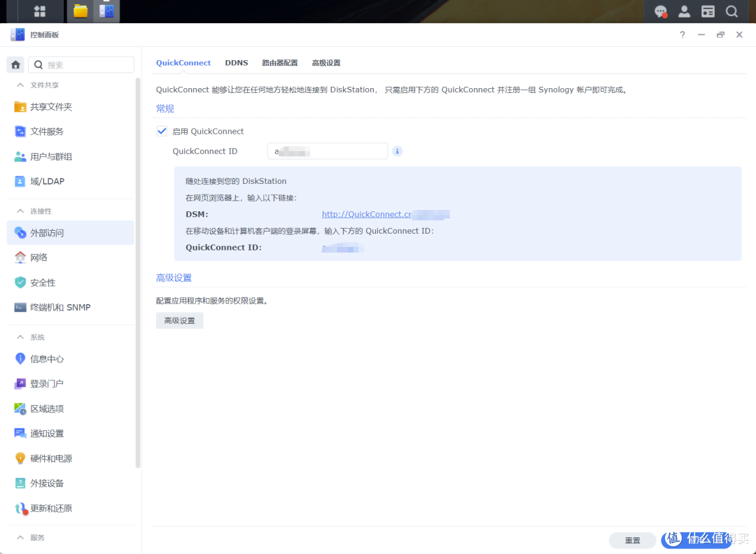
Task: Open Hardware & Power settings
Action: [x=71, y=459]
